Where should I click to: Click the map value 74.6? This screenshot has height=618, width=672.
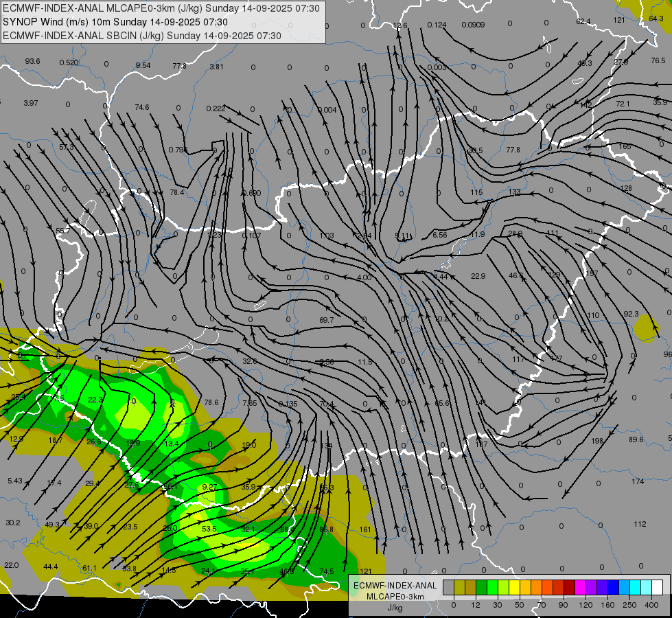142,107
